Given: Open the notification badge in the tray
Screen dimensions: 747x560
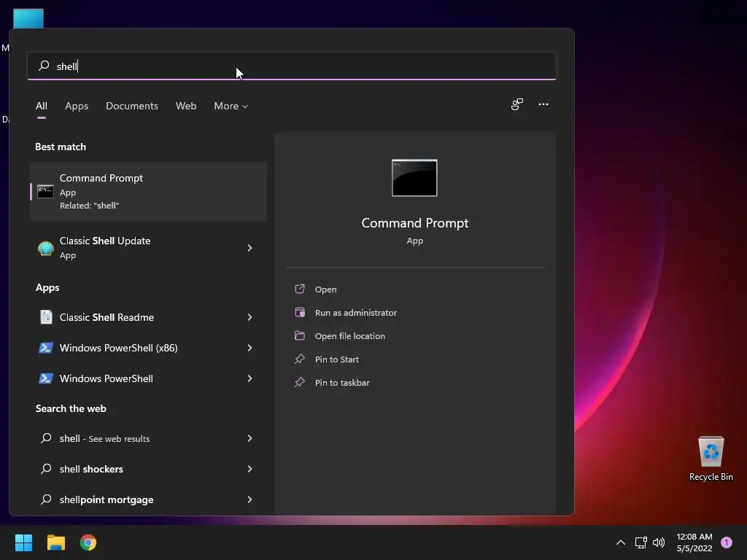Looking at the screenshot, I should coord(727,542).
